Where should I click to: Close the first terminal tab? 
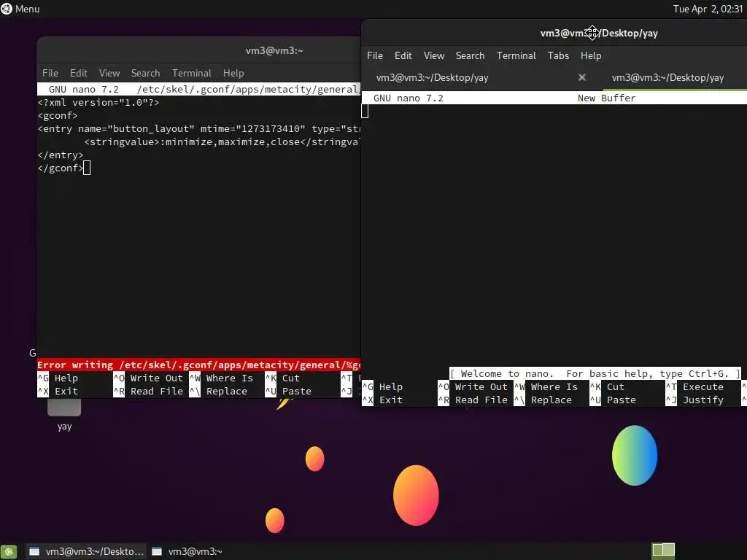click(x=581, y=77)
